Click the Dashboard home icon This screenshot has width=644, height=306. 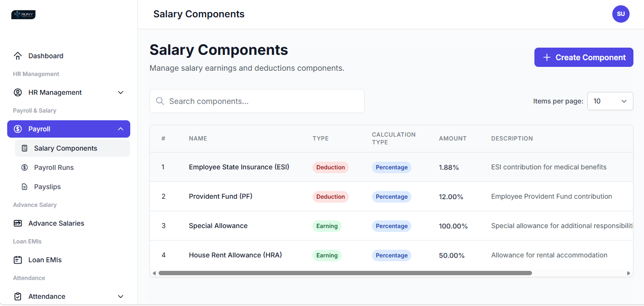(18, 56)
